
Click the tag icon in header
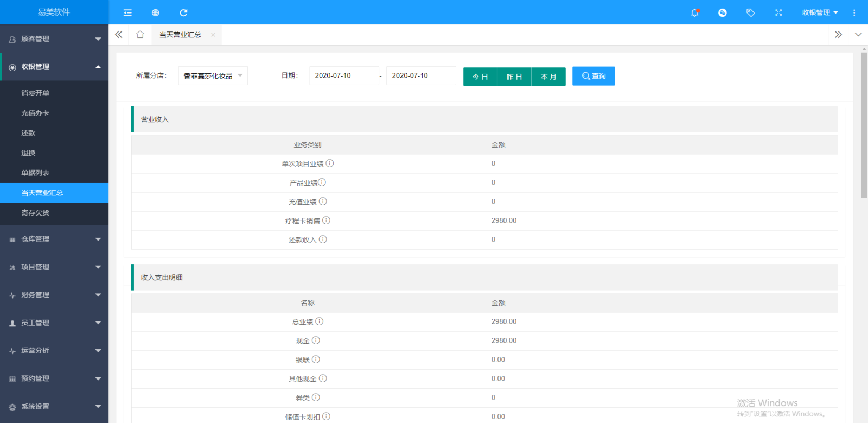750,12
